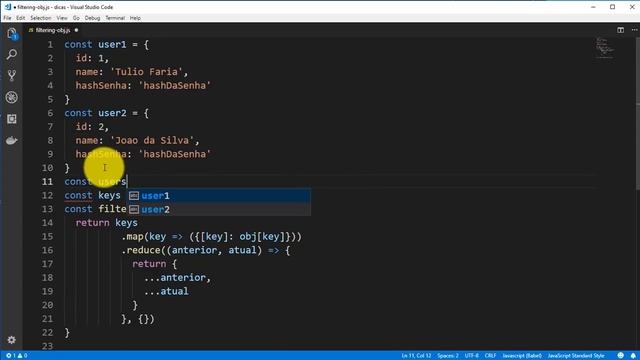Open the Terminal menu
Viewport: 640px width, 360px height.
pos(115,18)
